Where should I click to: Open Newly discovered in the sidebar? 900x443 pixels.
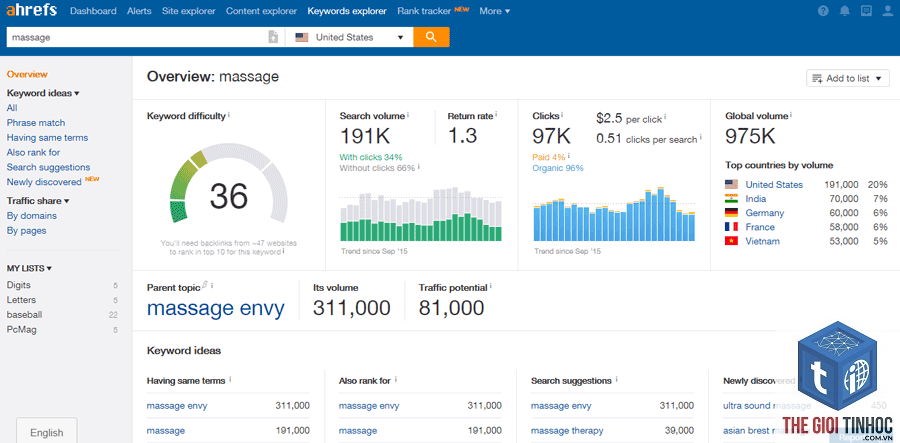pos(44,182)
